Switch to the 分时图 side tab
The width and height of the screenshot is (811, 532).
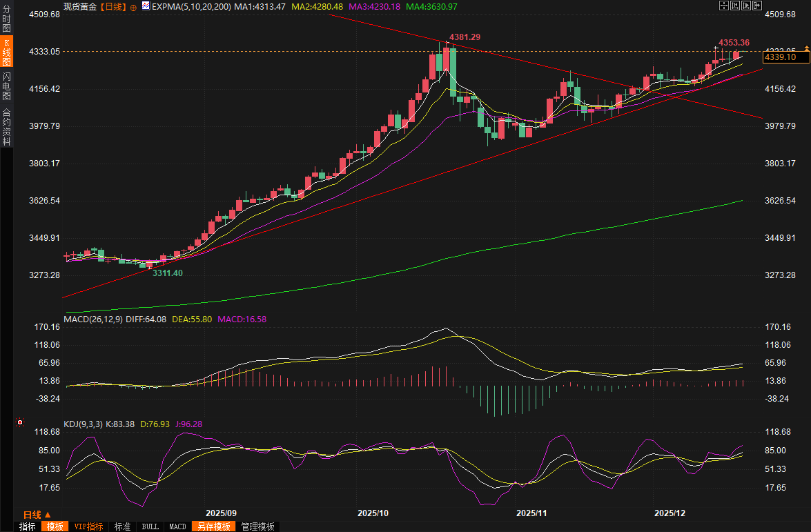[6, 17]
